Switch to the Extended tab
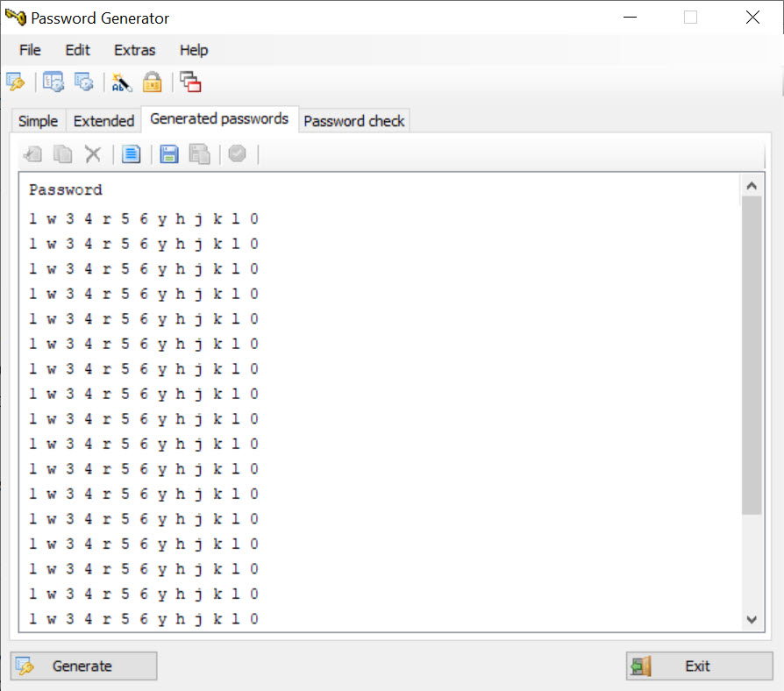Image resolution: width=784 pixels, height=691 pixels. point(103,121)
